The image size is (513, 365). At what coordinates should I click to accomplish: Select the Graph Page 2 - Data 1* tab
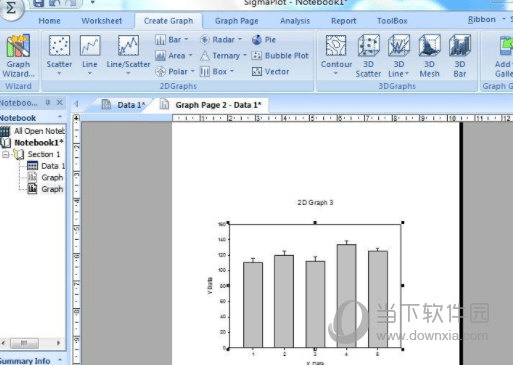[x=210, y=105]
